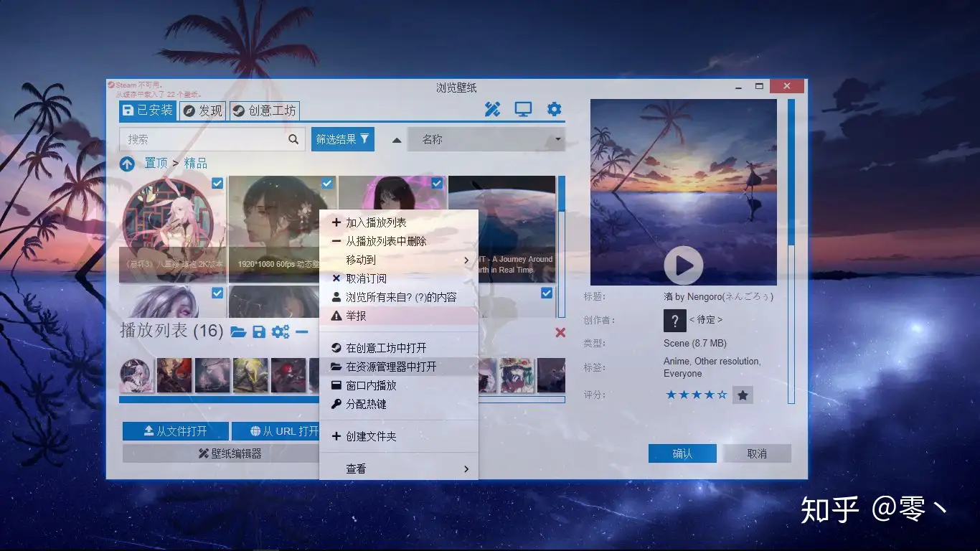Toggle checkbox on third wallpaper with pink glow
This screenshot has width=980, height=551.
tap(437, 184)
